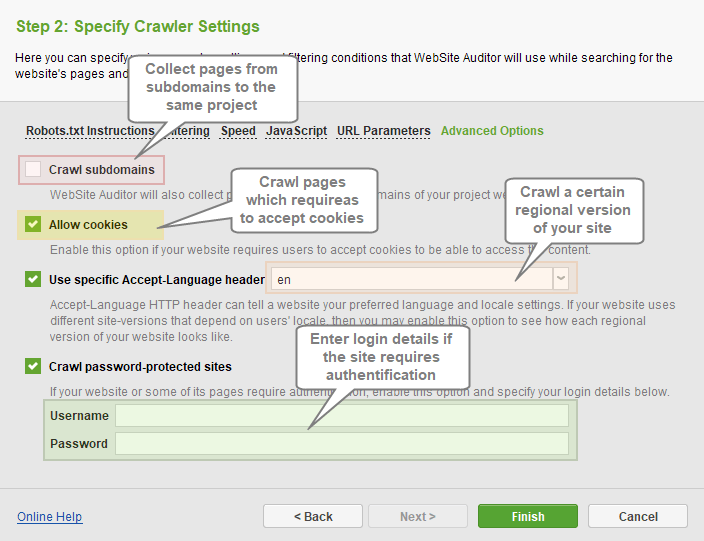Click the Cancel button
Screen dimensions: 704x541
pyautogui.click(x=637, y=516)
